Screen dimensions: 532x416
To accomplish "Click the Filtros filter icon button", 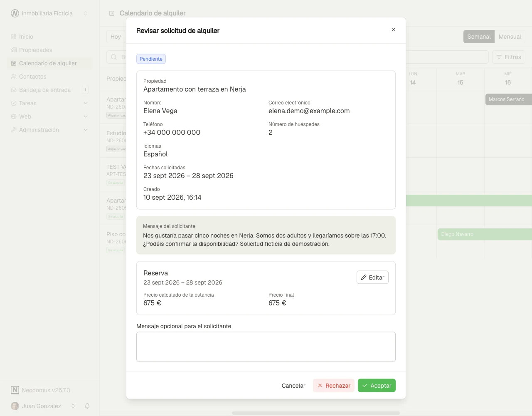I will click(509, 57).
